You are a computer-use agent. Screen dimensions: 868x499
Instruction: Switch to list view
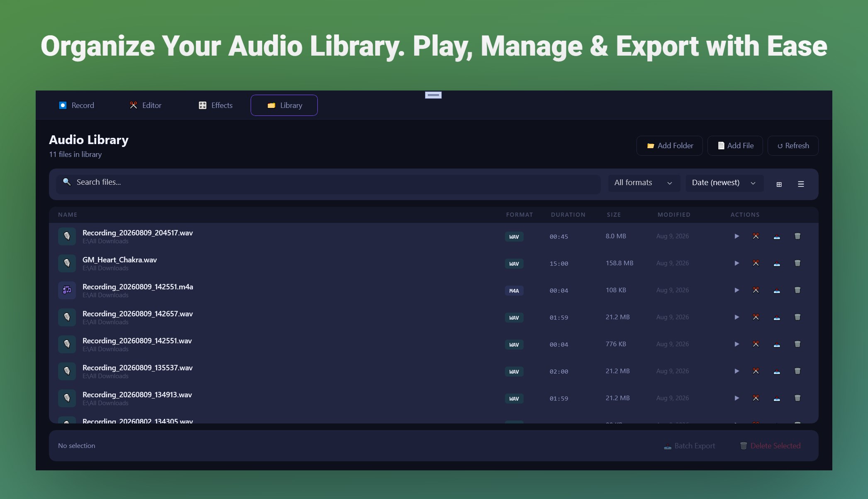pos(801,184)
